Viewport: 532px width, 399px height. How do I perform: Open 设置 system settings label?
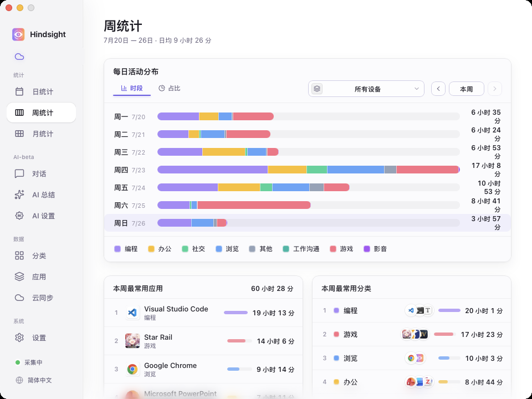39,338
